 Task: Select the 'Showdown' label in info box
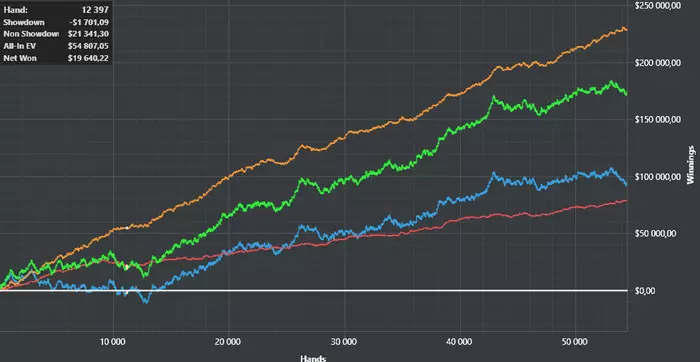click(x=24, y=22)
